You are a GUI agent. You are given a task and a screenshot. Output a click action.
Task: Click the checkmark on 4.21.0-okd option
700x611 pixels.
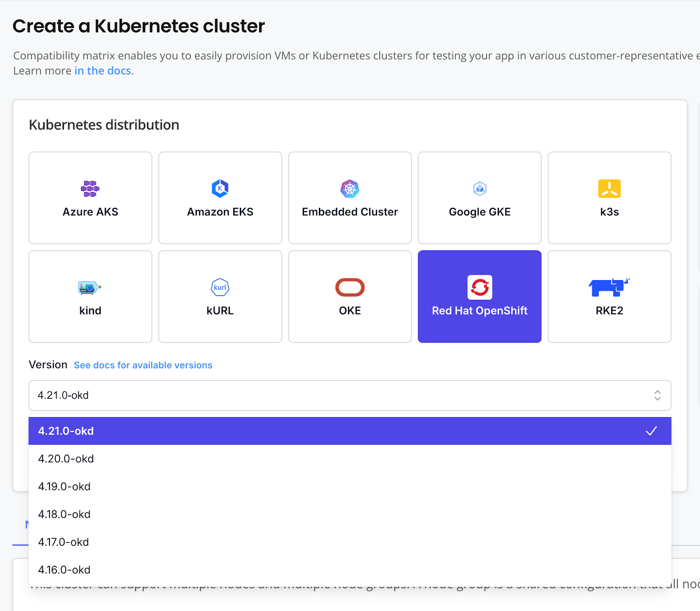(651, 431)
